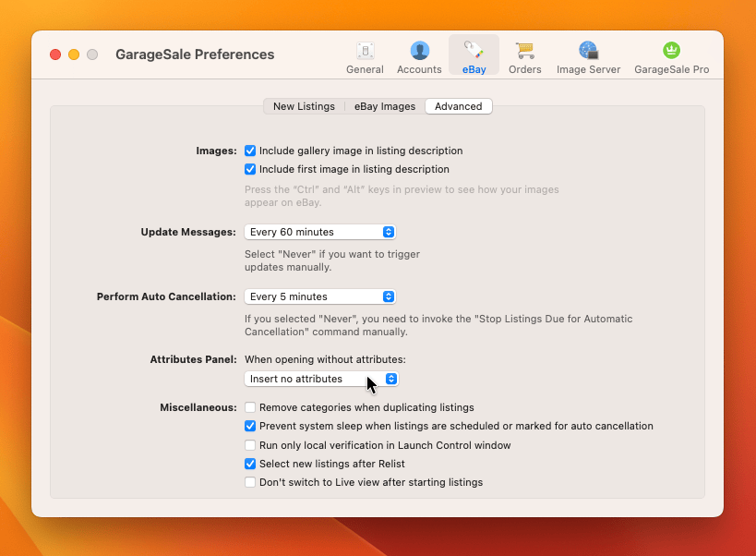756x556 pixels.
Task: Uncheck Include first image in listing description
Action: pos(250,169)
